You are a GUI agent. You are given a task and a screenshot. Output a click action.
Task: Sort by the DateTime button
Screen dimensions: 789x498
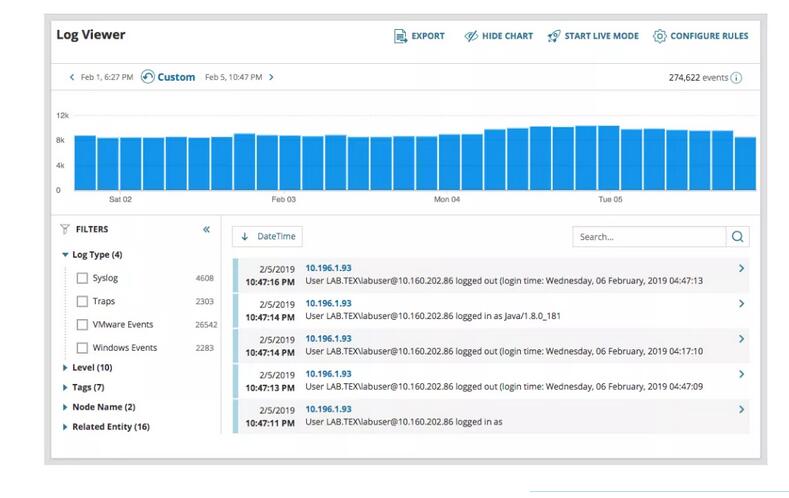(x=267, y=237)
